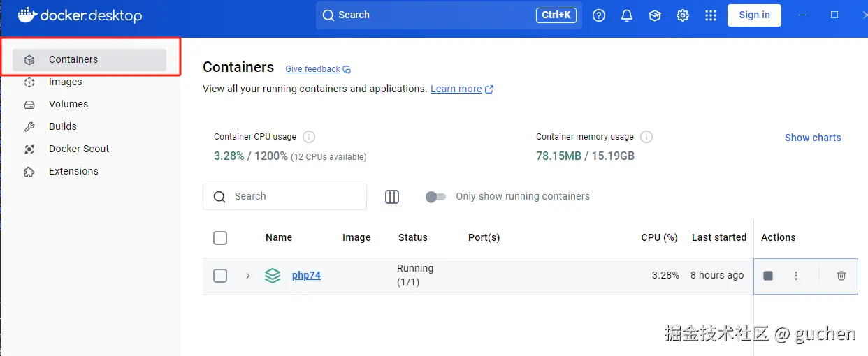Go to Builds in sidebar
The width and height of the screenshot is (868, 356).
click(89, 127)
